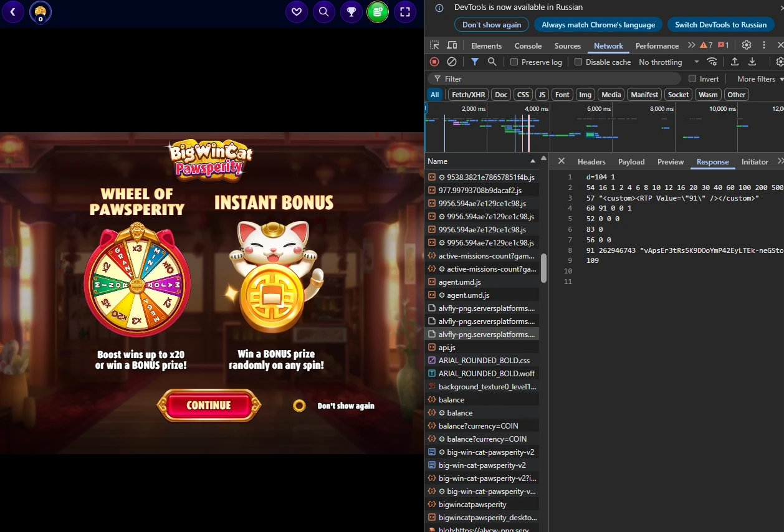The width and height of the screenshot is (784, 532).
Task: Open the DevTools three-dot menu
Action: pos(764,45)
